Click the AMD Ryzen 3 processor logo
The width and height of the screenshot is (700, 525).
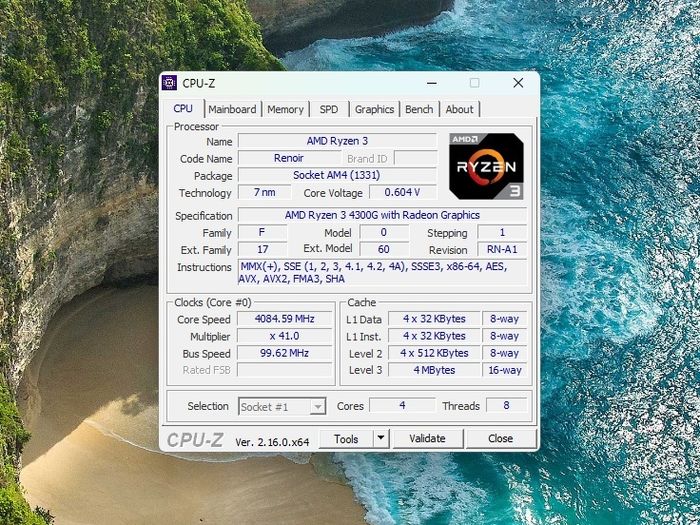coord(486,166)
